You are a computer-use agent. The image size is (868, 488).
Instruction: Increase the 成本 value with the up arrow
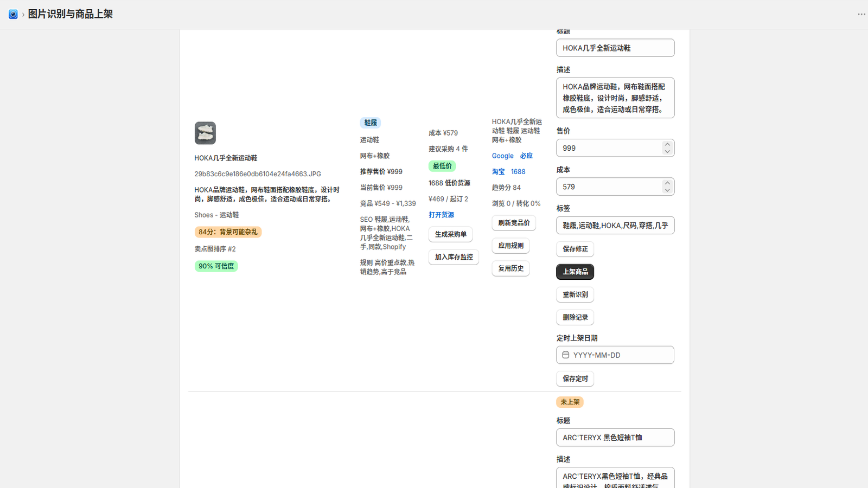tap(667, 183)
